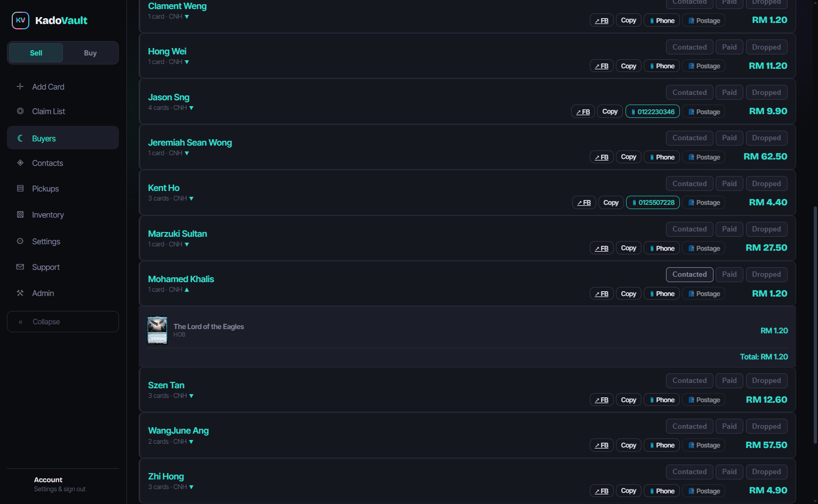Image resolution: width=818 pixels, height=504 pixels.
Task: Click Postage button for WangJune Ang
Action: pos(704,445)
